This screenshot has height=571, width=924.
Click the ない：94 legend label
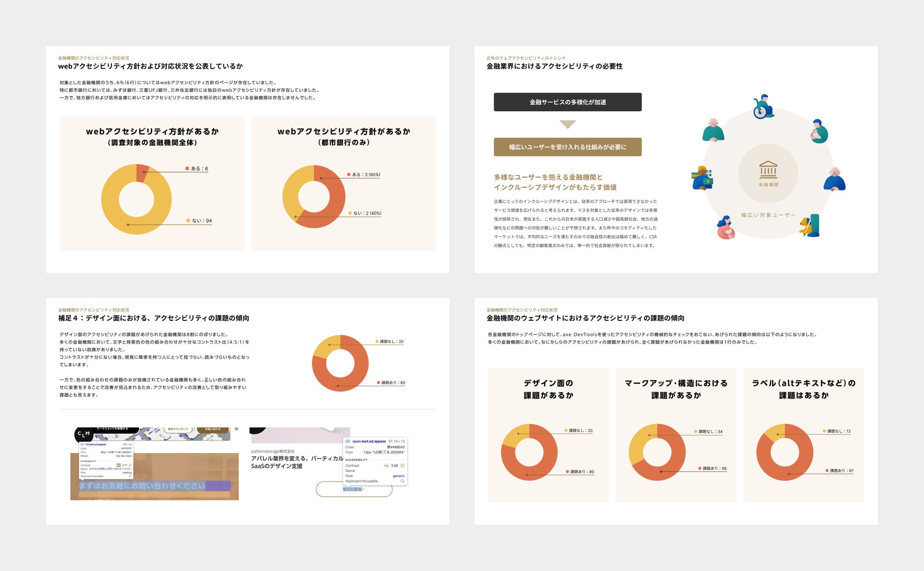point(201,220)
